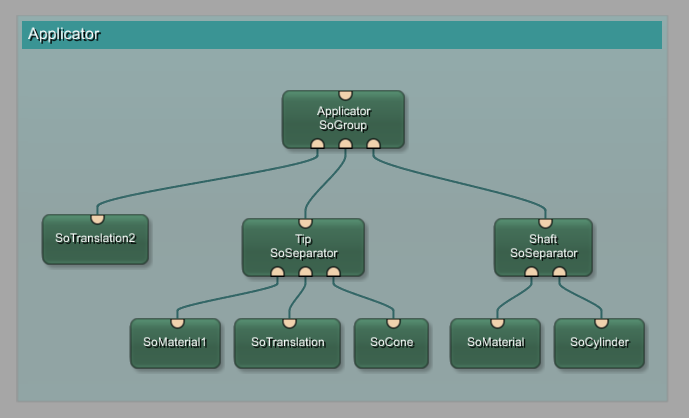The image size is (689, 418).
Task: Select the Applicator SoGroup node
Action: point(343,119)
